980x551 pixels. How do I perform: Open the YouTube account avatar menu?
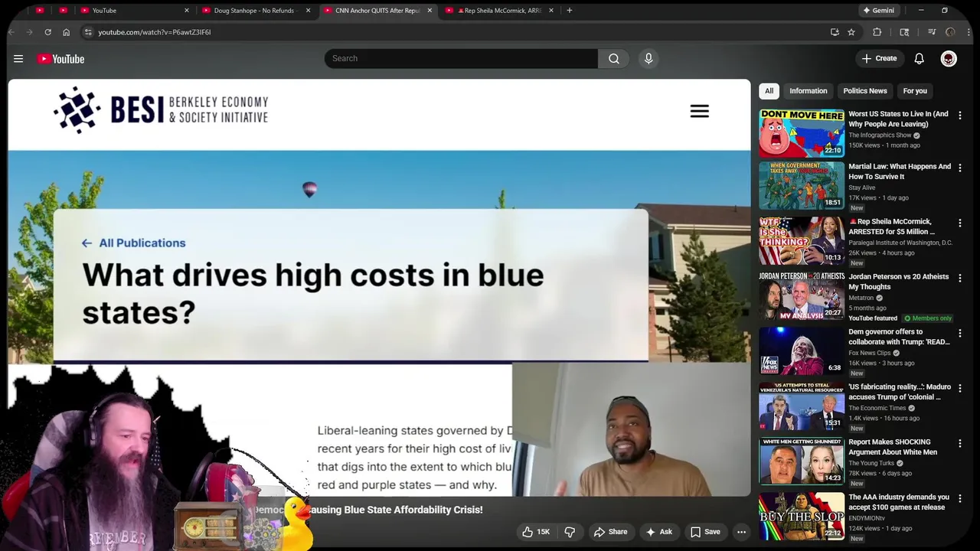pyautogui.click(x=949, y=59)
